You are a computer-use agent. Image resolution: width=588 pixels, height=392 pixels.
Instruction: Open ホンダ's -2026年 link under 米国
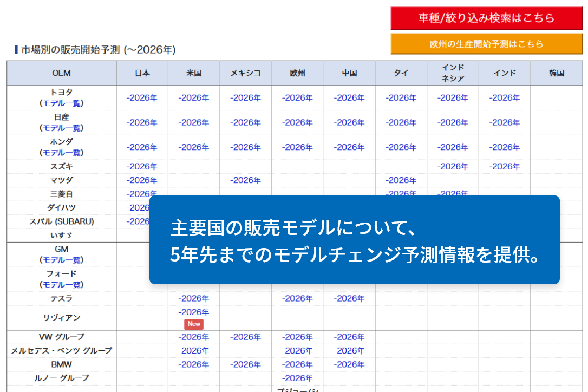pos(193,147)
